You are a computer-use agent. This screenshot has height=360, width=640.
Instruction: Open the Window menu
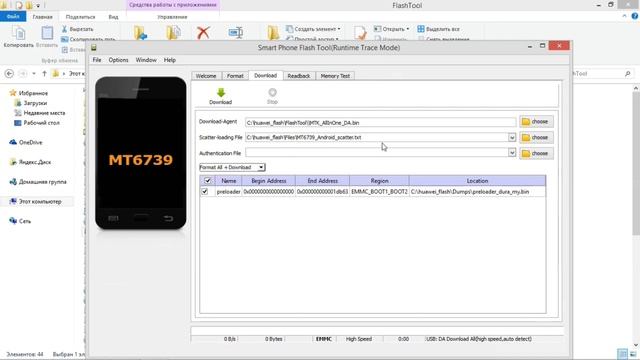click(146, 60)
